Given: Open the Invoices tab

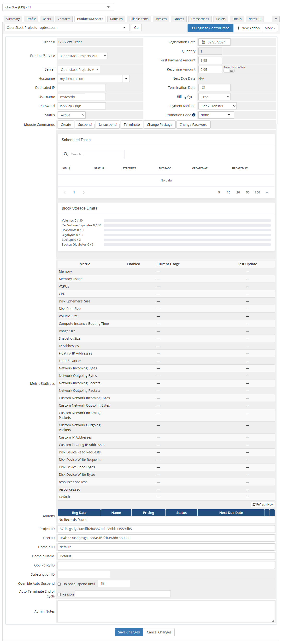Looking at the screenshot, I should [x=161, y=19].
